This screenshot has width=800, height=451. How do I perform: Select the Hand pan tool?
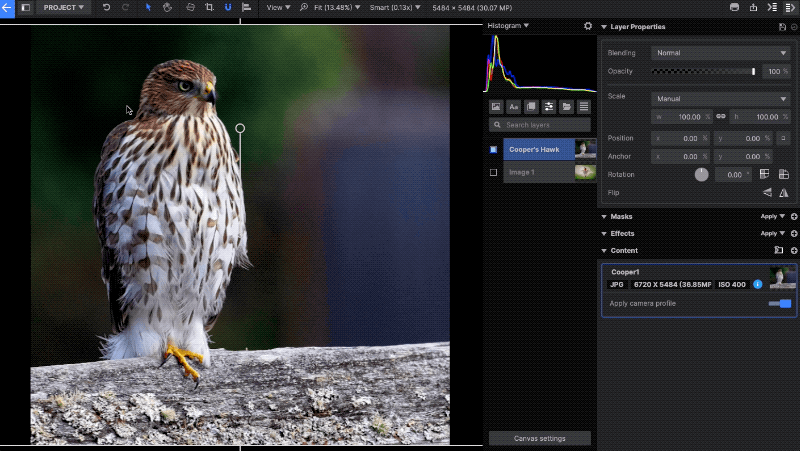(x=168, y=7)
